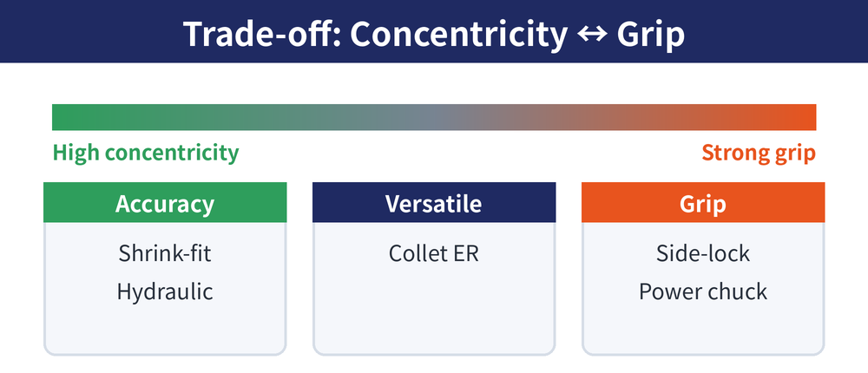Click the High concentricity label
This screenshot has height=373, width=868.
pyautogui.click(x=146, y=152)
